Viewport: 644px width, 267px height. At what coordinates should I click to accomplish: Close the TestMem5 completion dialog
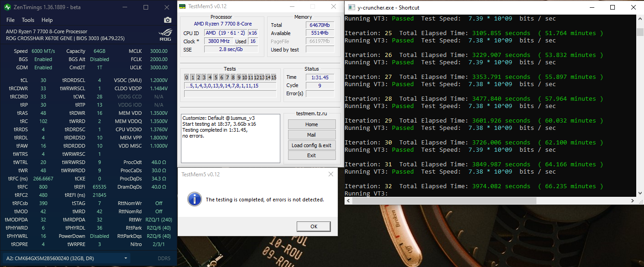(331, 174)
